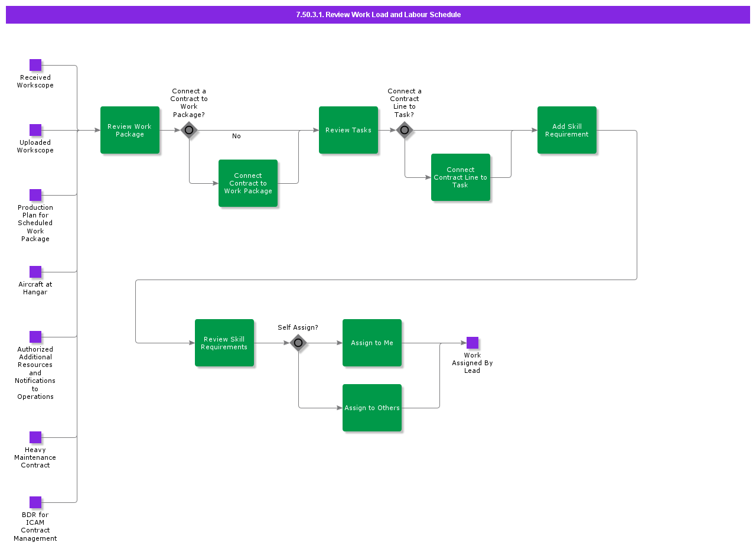
Task: Click the 'Self Assign?' gateway label
Action: coord(298,327)
